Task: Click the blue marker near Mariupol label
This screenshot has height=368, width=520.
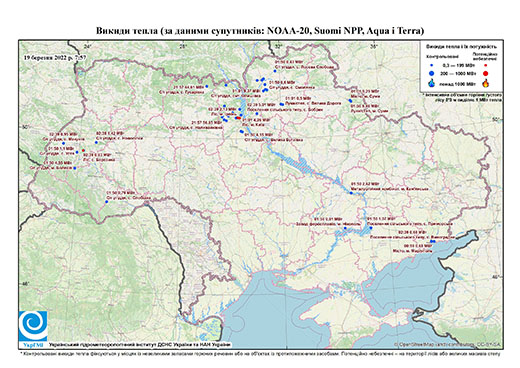Action: tap(433, 241)
